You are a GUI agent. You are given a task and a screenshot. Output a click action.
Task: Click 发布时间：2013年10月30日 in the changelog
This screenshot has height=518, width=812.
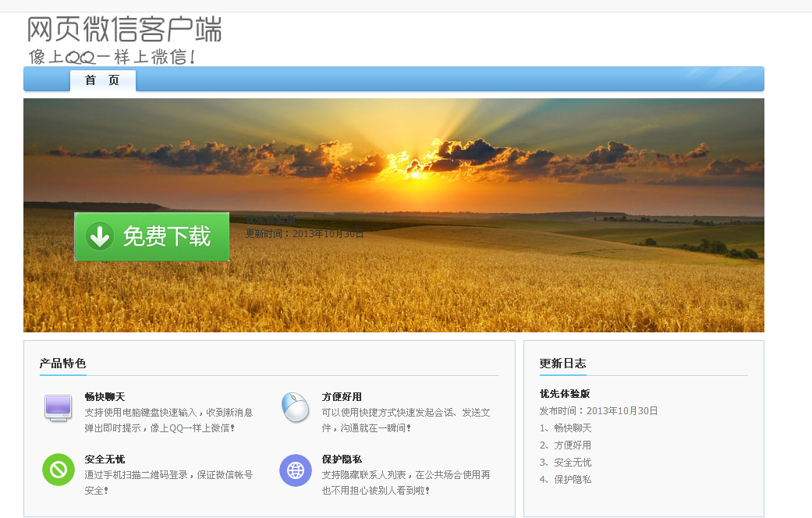pos(598,411)
